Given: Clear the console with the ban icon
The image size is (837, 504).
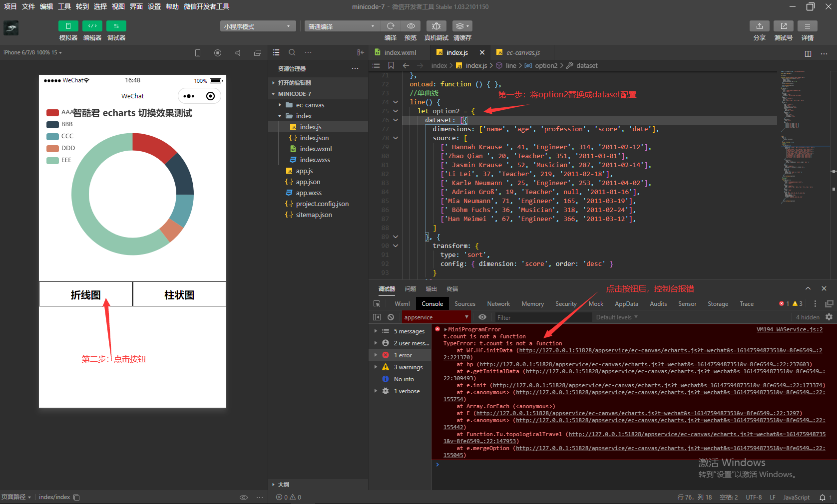Looking at the screenshot, I should pyautogui.click(x=391, y=317).
